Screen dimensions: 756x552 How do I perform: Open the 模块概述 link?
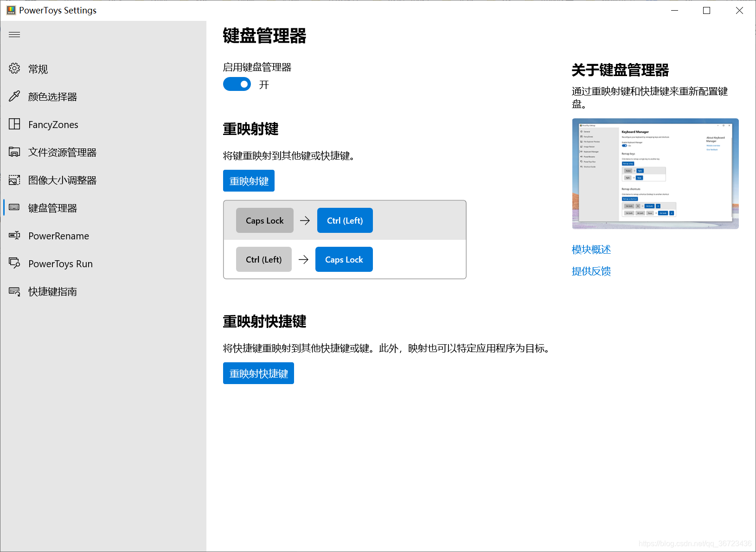click(591, 250)
